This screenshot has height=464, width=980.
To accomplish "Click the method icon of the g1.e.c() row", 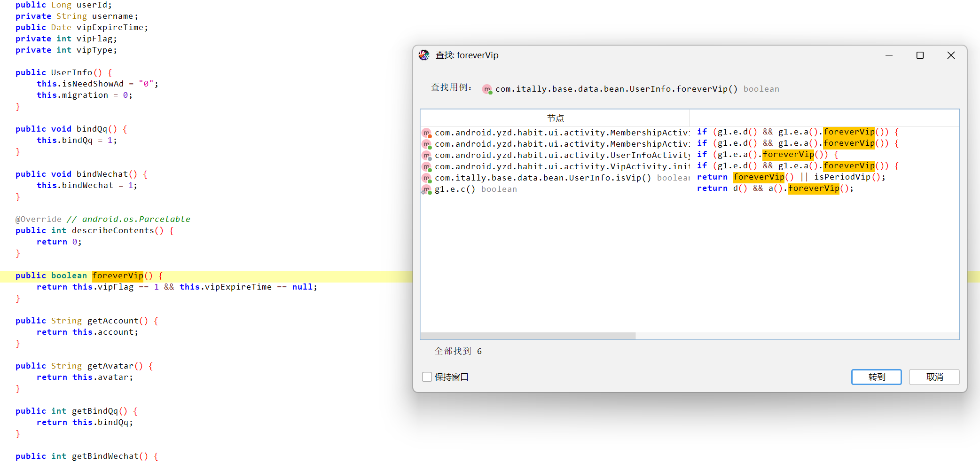I will (x=426, y=189).
